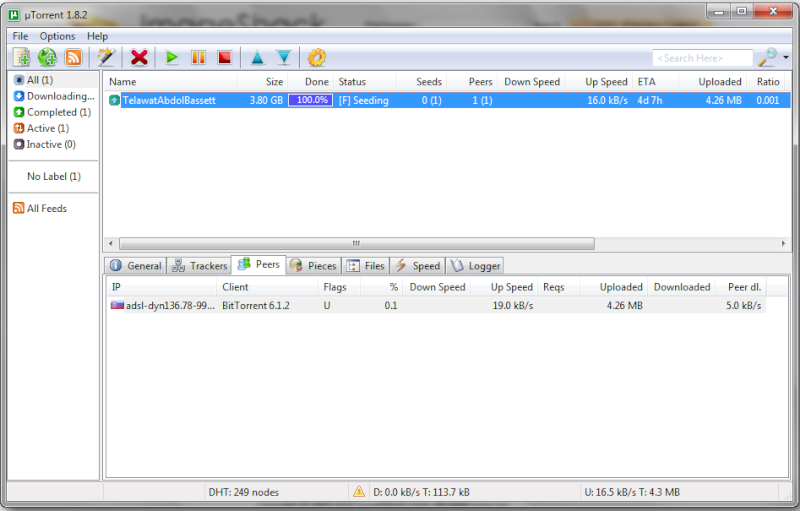Click Create New Torrent wand icon
Viewport: 800px width, 511px height.
click(x=106, y=58)
